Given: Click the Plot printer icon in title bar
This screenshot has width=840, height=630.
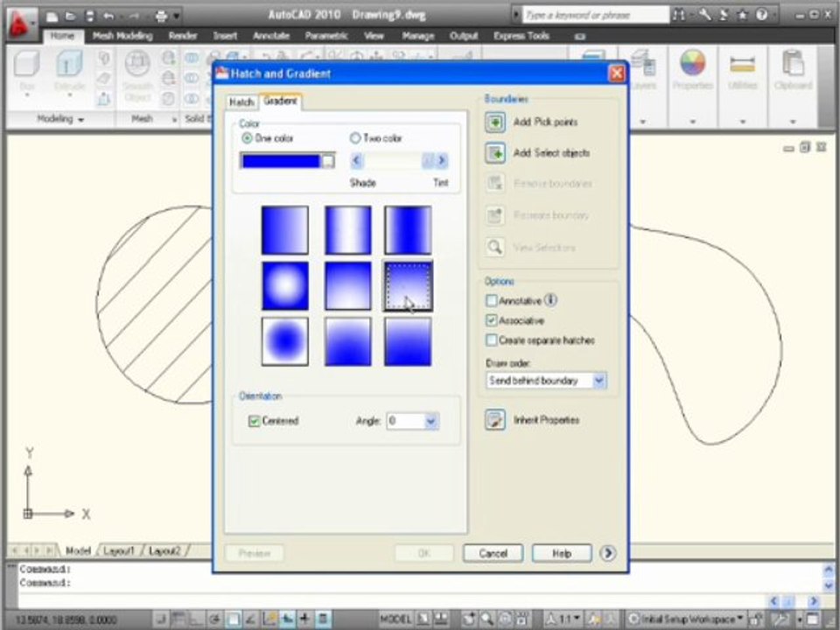Looking at the screenshot, I should [x=161, y=16].
